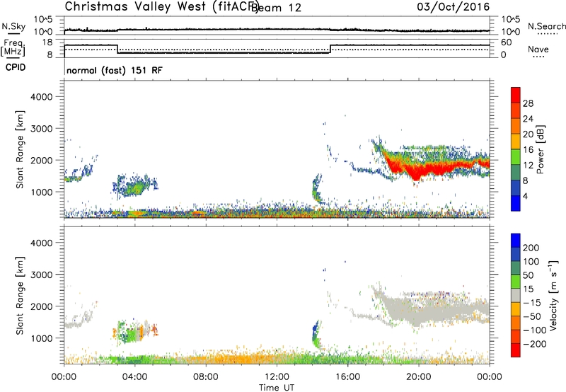
Task: Click the Christmas Valley West (fitACF) title
Action: 161,7
